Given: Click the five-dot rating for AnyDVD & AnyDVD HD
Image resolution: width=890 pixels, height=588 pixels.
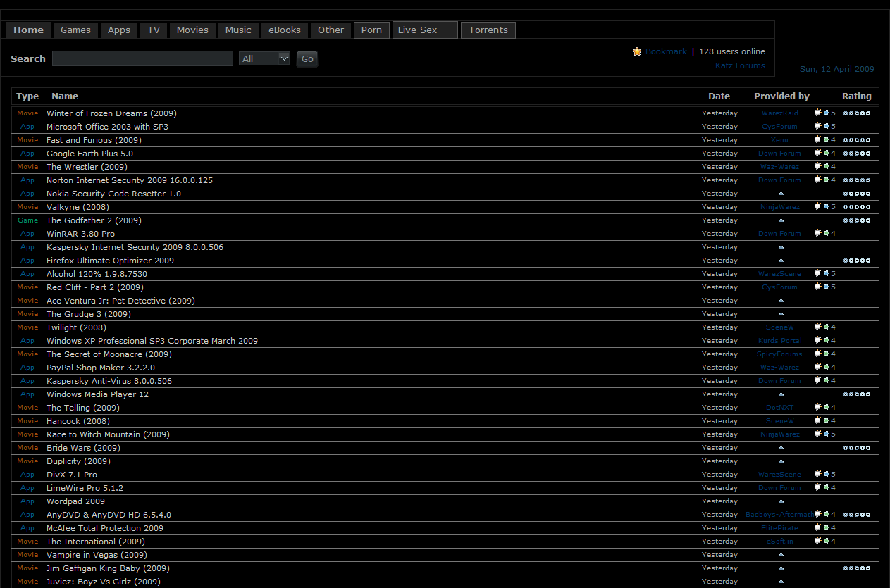Looking at the screenshot, I should (x=857, y=515).
